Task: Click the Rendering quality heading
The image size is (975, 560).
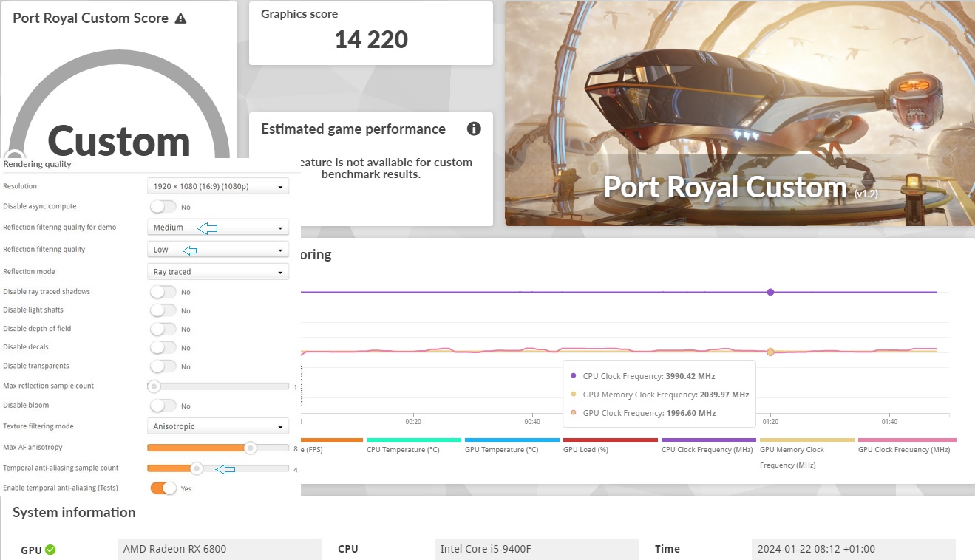Action: (x=37, y=164)
